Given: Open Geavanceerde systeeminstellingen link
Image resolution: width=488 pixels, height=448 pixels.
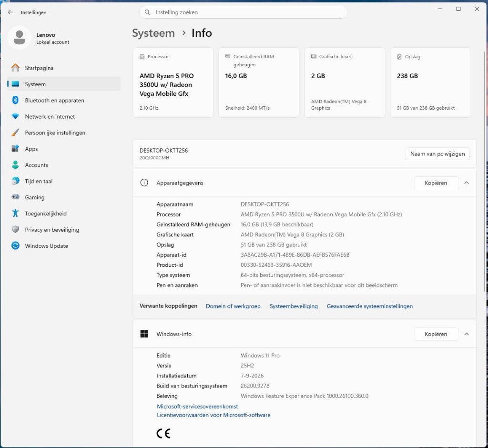Looking at the screenshot, I should tap(370, 306).
